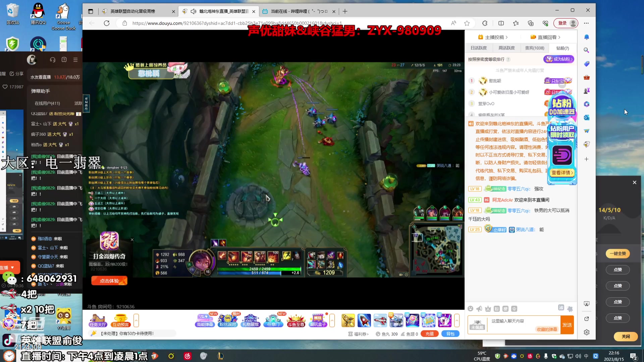Viewport: 644px width, 362px height.
Task: Switch to 钻粉(7) tab
Action: [x=562, y=48]
